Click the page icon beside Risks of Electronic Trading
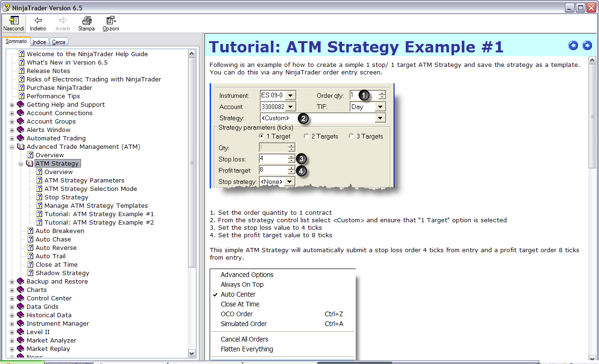The image size is (599, 364). click(x=22, y=79)
